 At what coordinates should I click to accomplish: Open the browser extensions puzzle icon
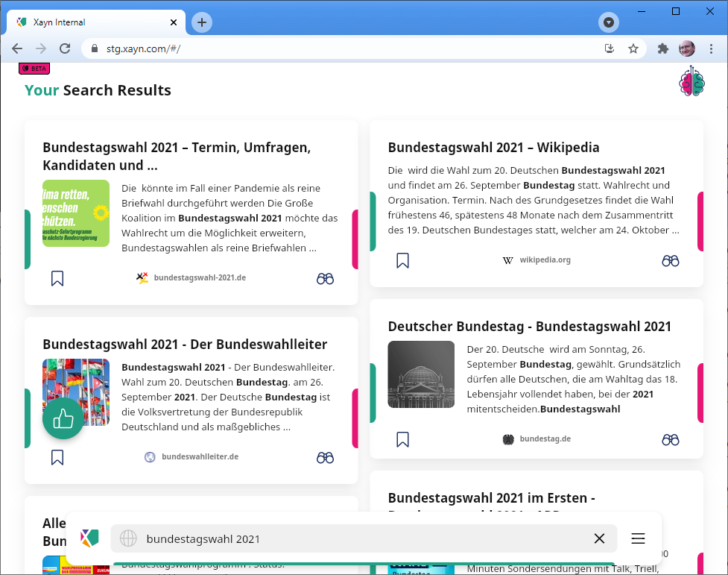(x=663, y=48)
